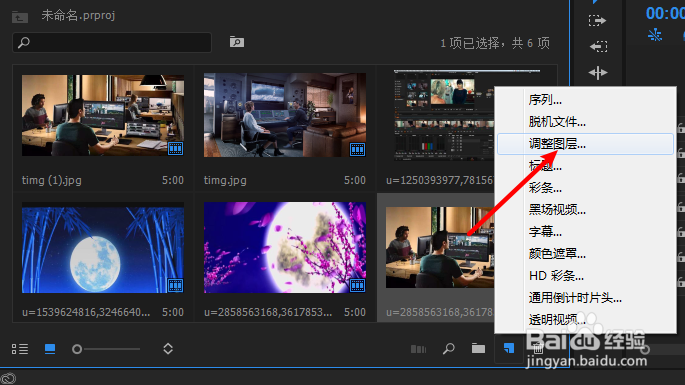The height and width of the screenshot is (385, 685).
Task: Click the 未命名.prproj project title
Action: (x=78, y=15)
